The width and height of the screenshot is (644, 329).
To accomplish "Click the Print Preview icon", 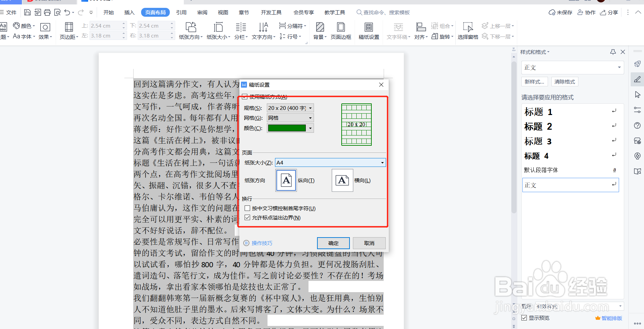I will (x=57, y=13).
